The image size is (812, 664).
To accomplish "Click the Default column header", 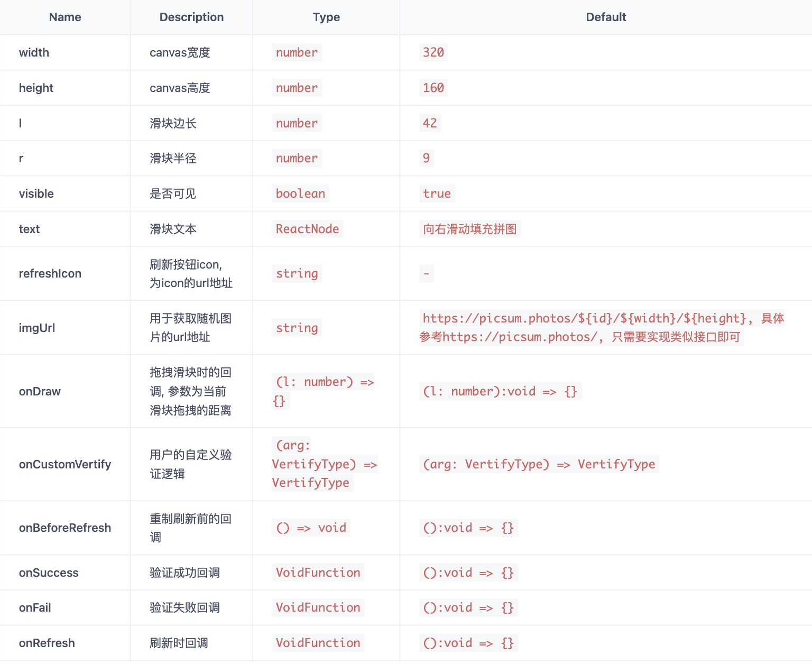I will pos(606,17).
